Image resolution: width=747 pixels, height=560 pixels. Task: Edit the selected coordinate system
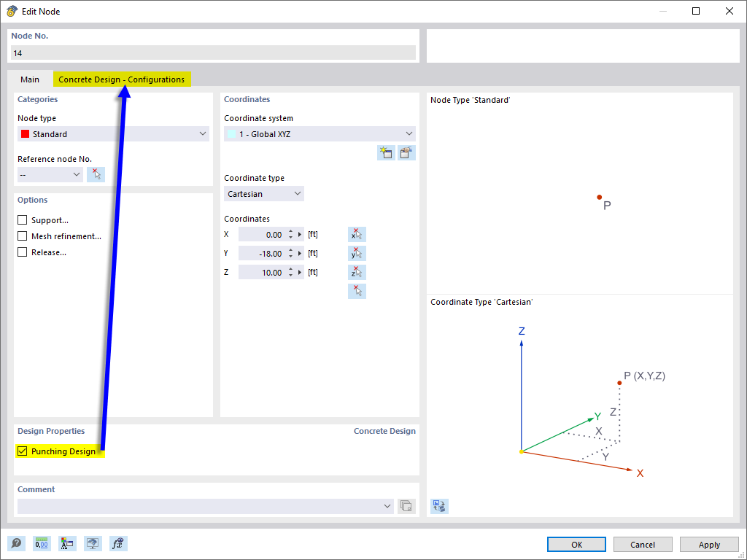[406, 152]
